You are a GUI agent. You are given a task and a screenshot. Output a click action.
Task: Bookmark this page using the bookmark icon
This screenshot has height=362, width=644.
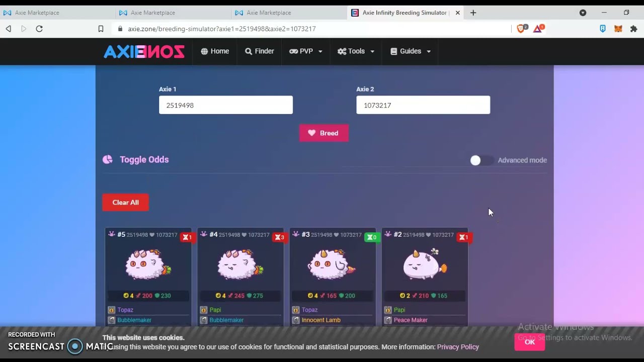(x=101, y=29)
